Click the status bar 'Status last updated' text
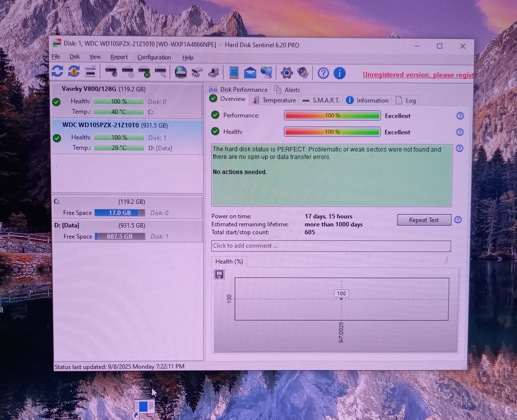The image size is (517, 420). coord(119,367)
